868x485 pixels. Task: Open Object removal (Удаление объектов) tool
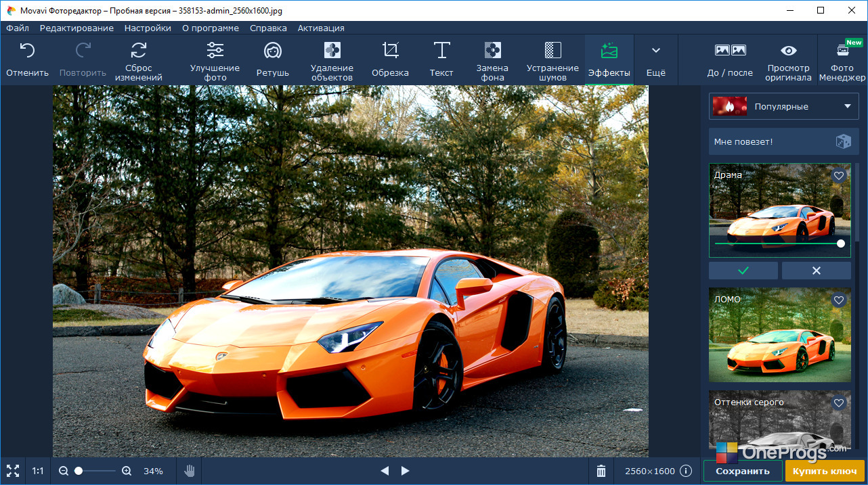pyautogui.click(x=332, y=60)
